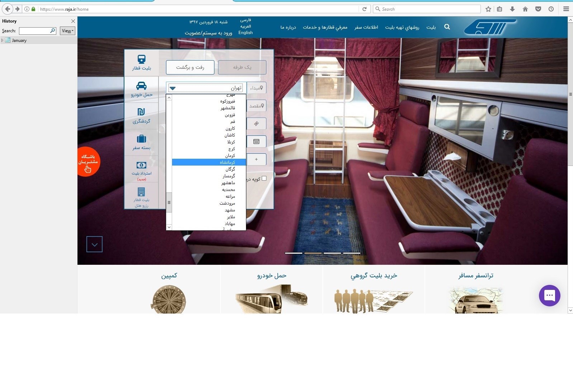This screenshot has width=573, height=392.
Task: Open the live chat bubble icon
Action: click(549, 296)
